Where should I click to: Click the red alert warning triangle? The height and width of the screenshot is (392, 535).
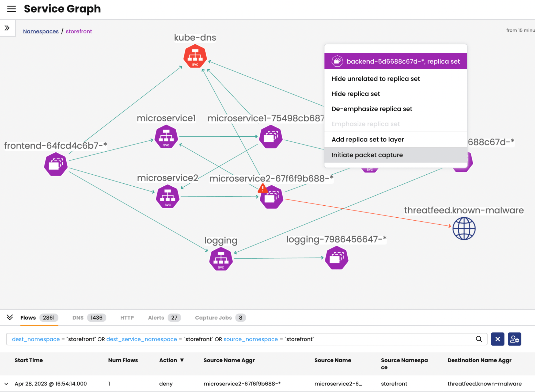(263, 188)
